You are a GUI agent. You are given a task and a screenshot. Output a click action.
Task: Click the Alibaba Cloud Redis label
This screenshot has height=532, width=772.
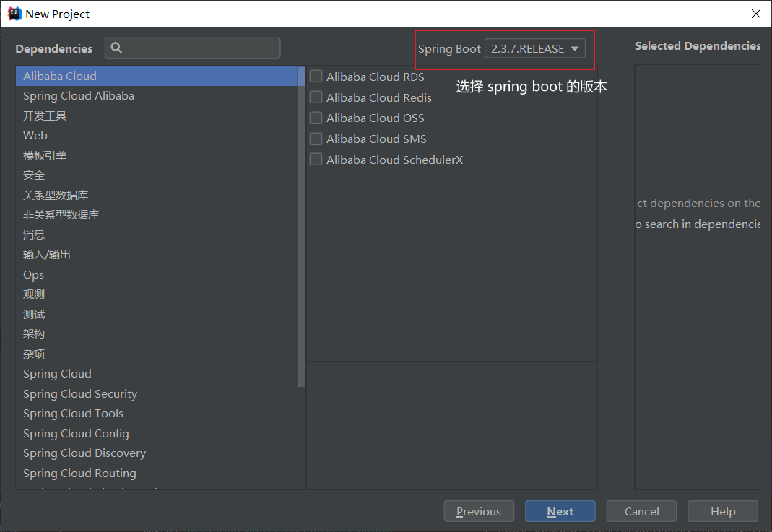click(x=379, y=97)
